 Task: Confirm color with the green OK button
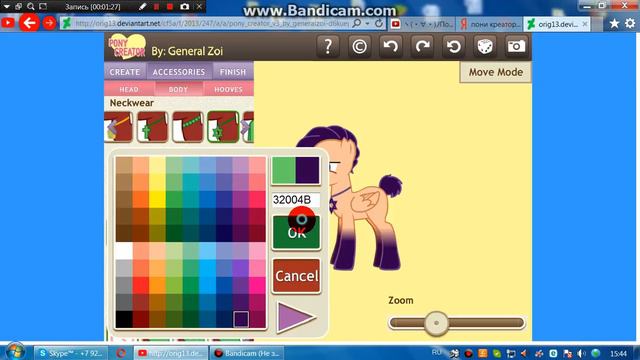[x=296, y=233]
